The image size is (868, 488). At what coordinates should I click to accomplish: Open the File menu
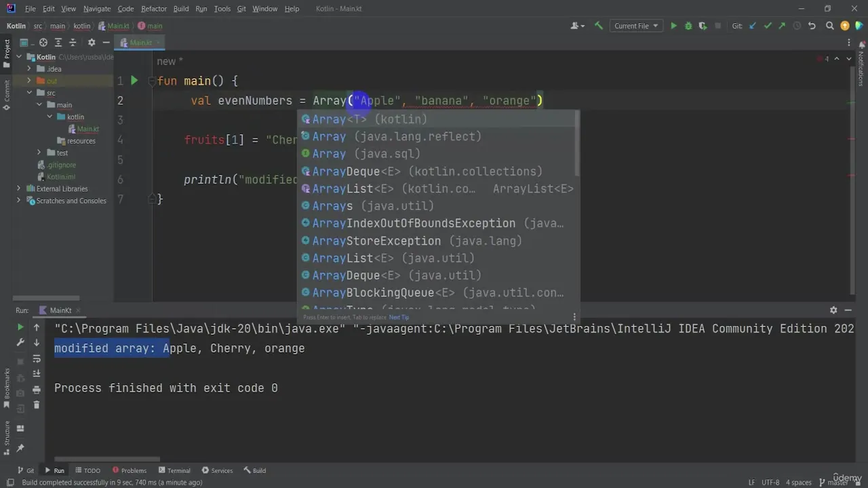click(30, 9)
